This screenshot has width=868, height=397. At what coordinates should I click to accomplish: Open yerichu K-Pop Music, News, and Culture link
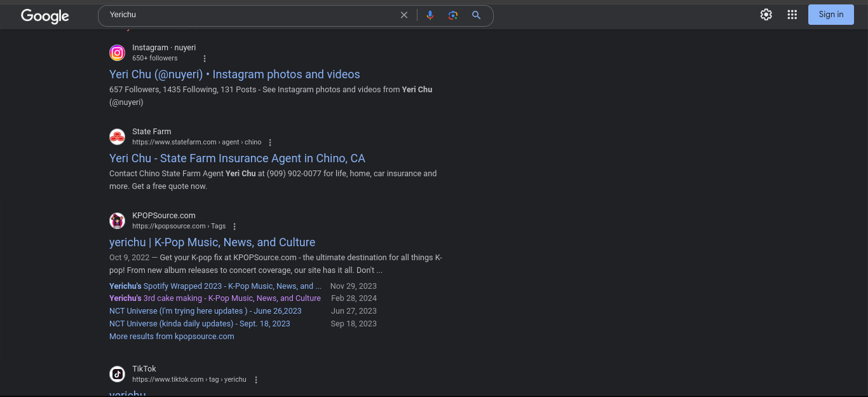click(212, 242)
